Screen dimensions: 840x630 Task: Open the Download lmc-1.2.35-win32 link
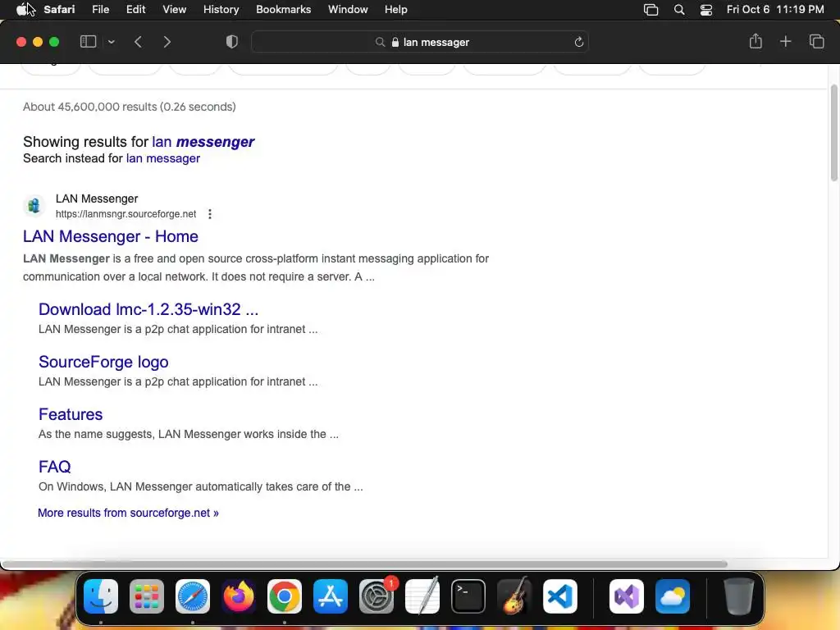(148, 309)
